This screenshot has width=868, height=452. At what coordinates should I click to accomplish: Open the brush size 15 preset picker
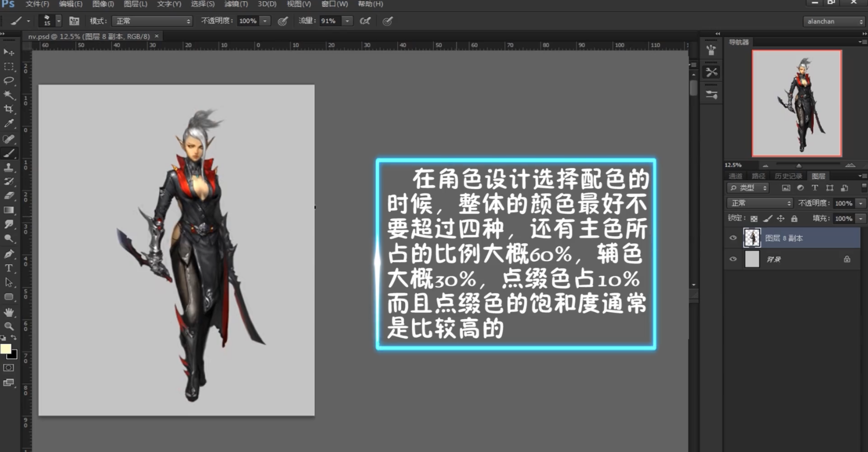(58, 21)
